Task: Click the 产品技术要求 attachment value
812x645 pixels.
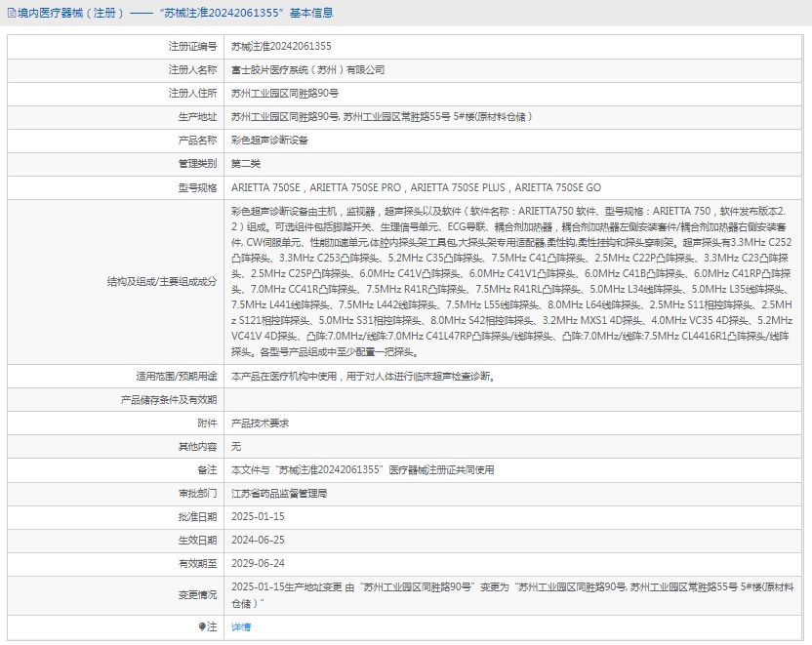Action: (x=260, y=423)
